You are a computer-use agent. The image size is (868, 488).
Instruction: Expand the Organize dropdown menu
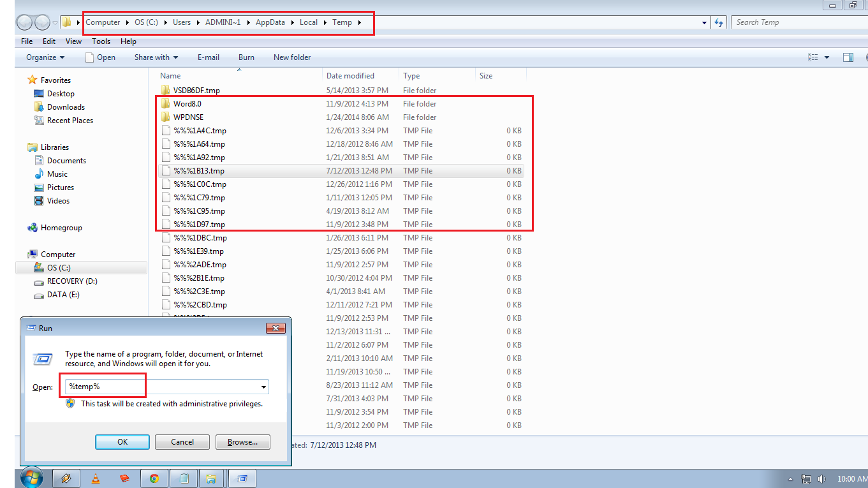point(45,57)
